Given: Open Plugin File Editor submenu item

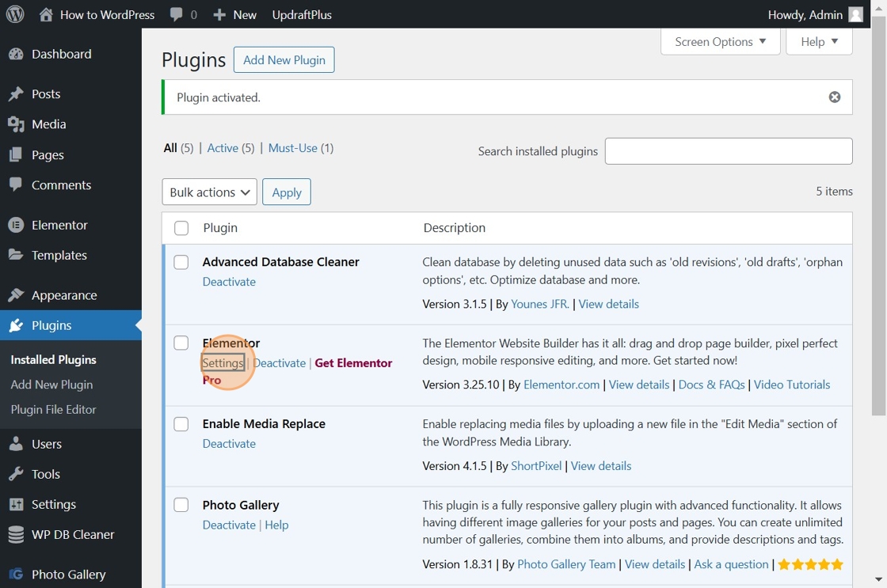Looking at the screenshot, I should [53, 409].
